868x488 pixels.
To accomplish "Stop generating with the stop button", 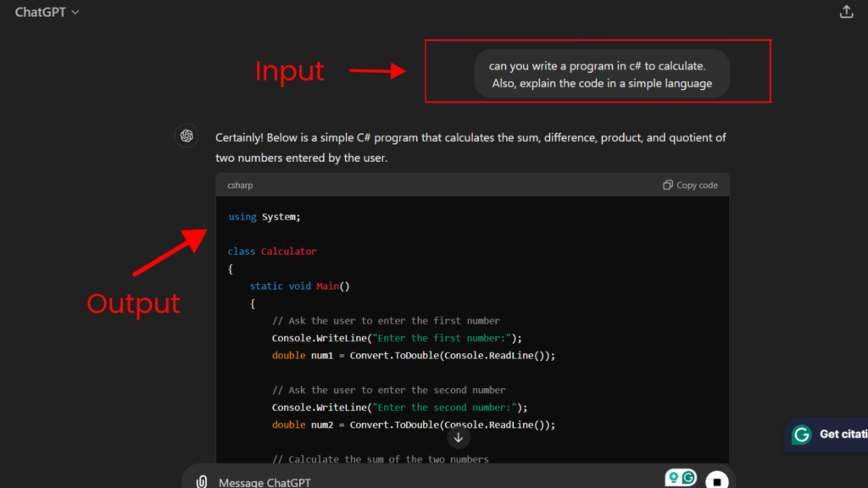I will click(x=717, y=480).
